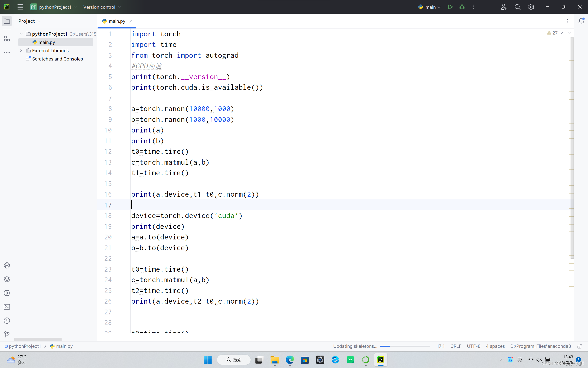Click pythonProject1 breadcrumb in status bar

pos(23,346)
